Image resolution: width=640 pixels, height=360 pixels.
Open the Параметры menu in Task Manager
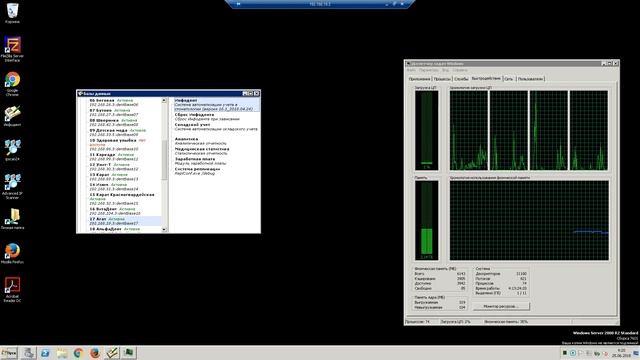click(428, 70)
